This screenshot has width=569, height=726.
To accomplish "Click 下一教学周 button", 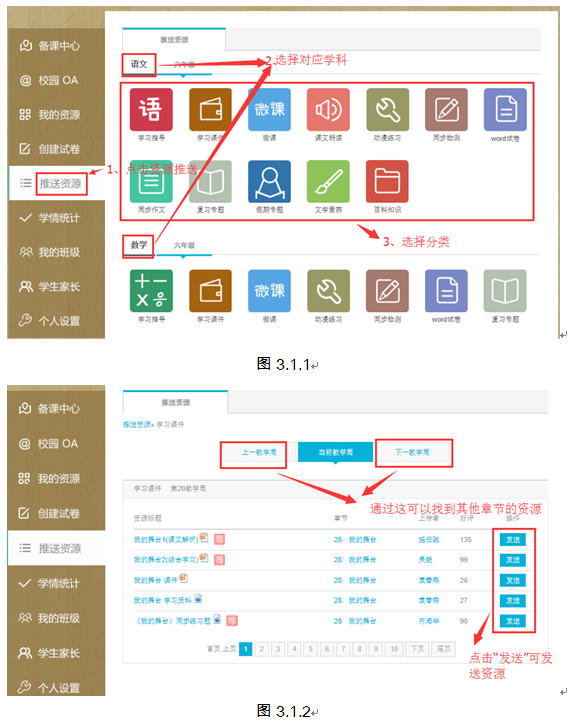I will (x=413, y=452).
